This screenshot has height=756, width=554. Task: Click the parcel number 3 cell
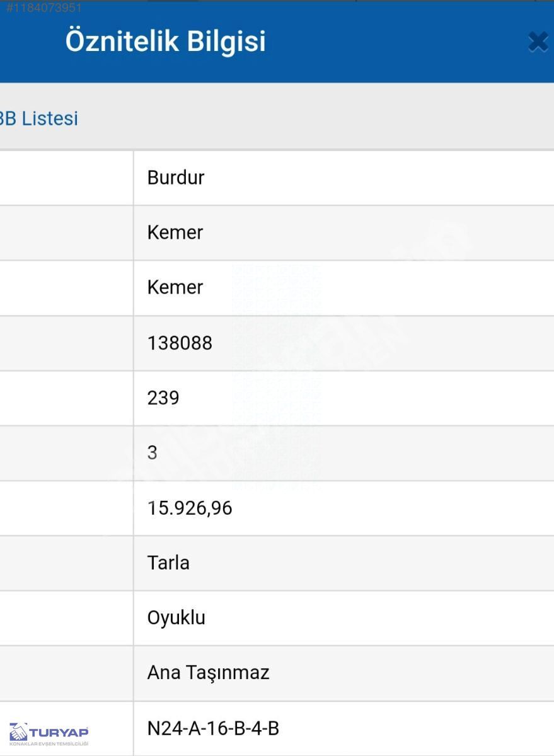(x=343, y=452)
